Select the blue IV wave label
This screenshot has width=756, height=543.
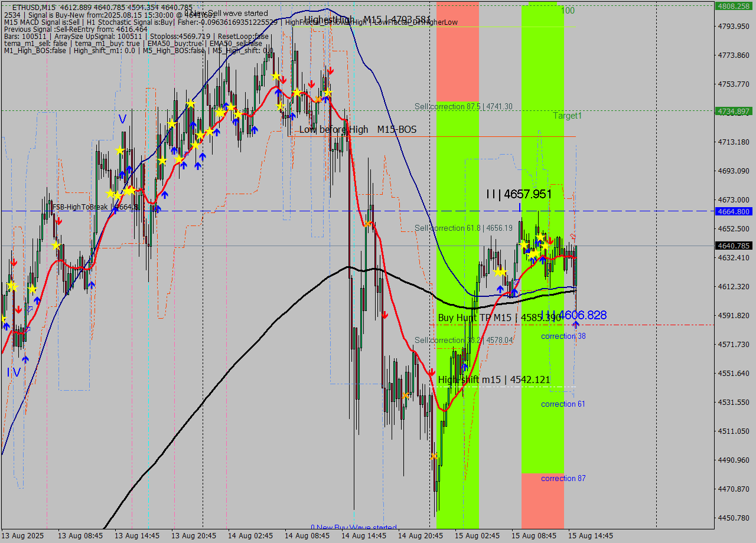coord(14,372)
